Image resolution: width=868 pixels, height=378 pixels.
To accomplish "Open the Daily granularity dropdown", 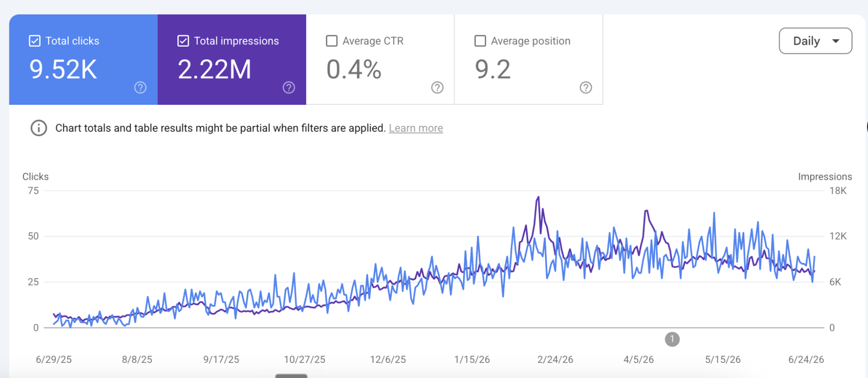I will (x=815, y=41).
